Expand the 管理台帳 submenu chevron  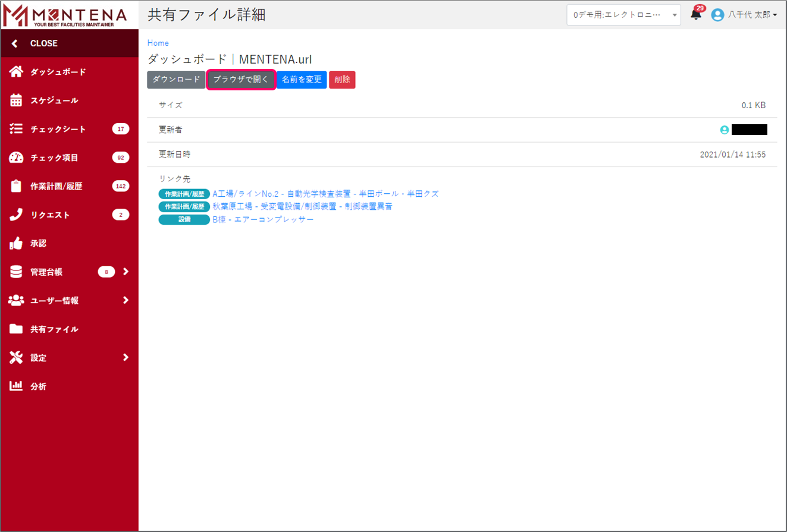(126, 272)
